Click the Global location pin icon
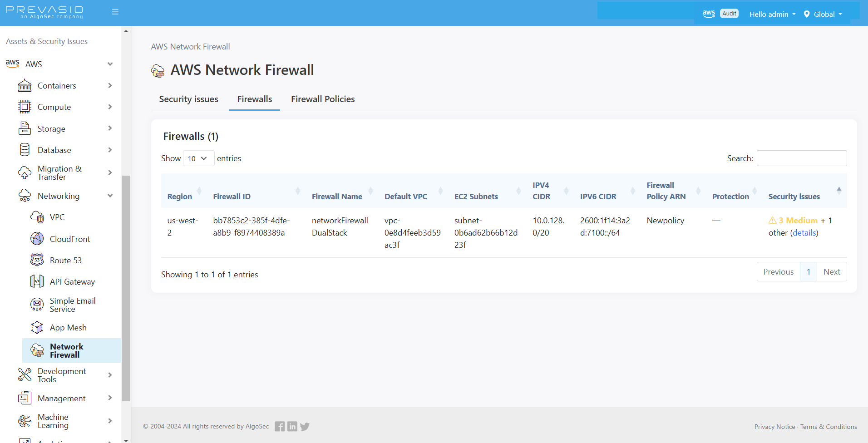 point(807,14)
